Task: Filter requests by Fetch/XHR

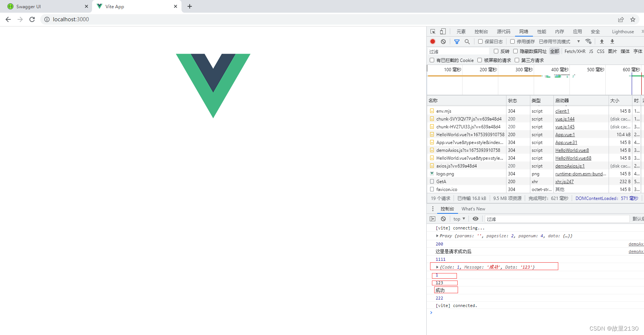Action: click(x=575, y=51)
